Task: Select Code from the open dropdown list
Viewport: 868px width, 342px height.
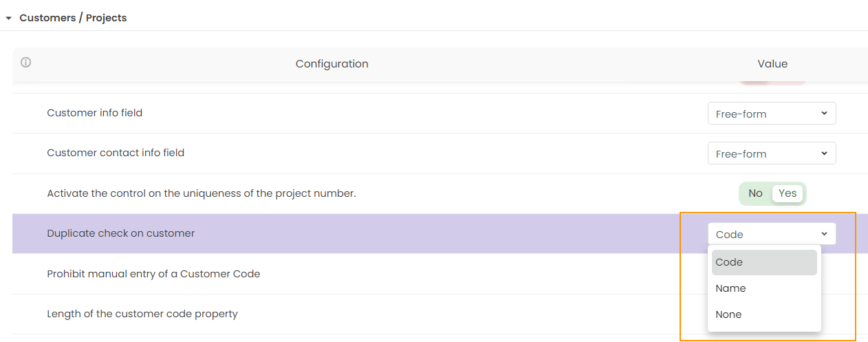Action: 763,262
